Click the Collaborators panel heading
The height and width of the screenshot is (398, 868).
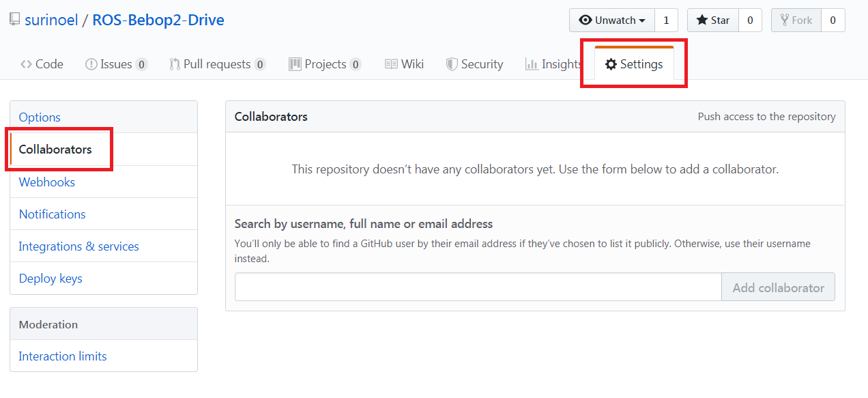coord(271,117)
